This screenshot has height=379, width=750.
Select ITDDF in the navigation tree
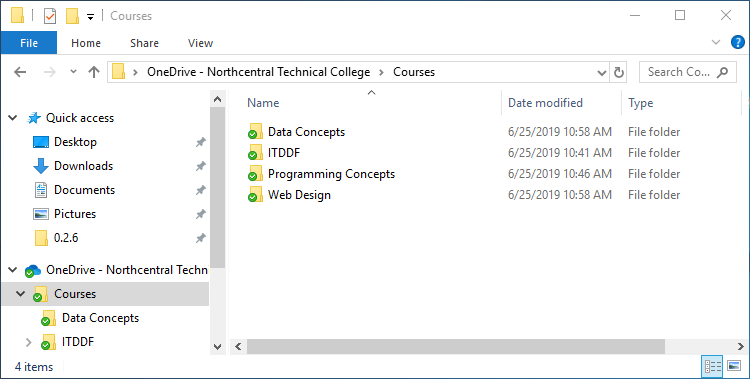pyautogui.click(x=77, y=342)
